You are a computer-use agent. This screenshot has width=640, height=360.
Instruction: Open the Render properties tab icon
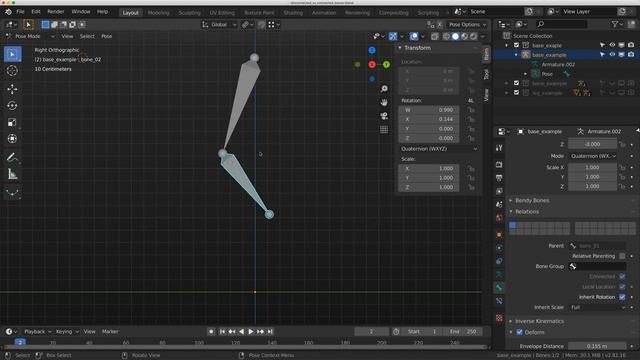[x=499, y=164]
